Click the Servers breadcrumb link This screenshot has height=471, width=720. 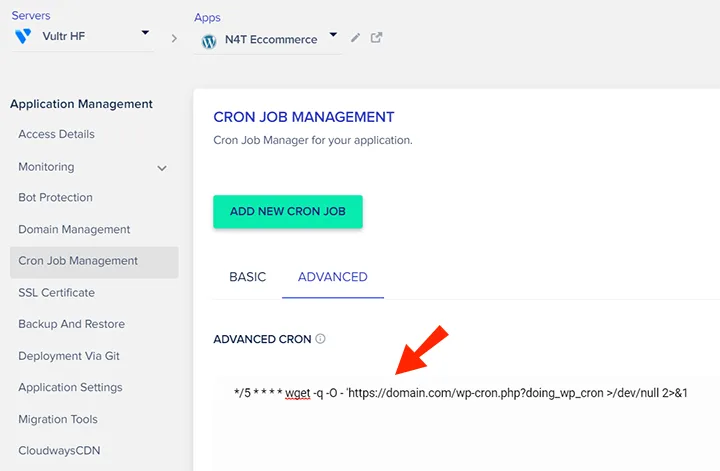31,16
